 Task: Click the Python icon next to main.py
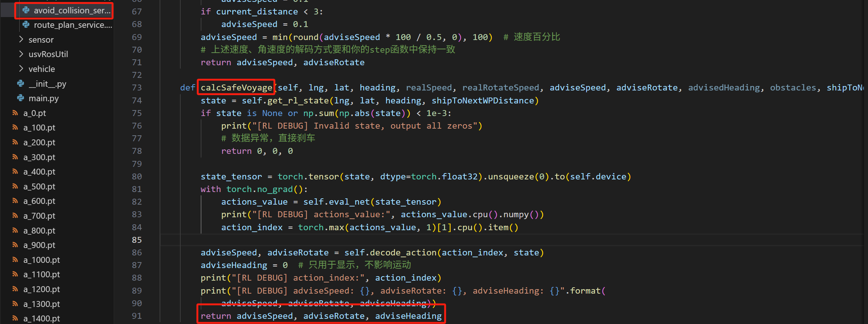pyautogui.click(x=21, y=98)
